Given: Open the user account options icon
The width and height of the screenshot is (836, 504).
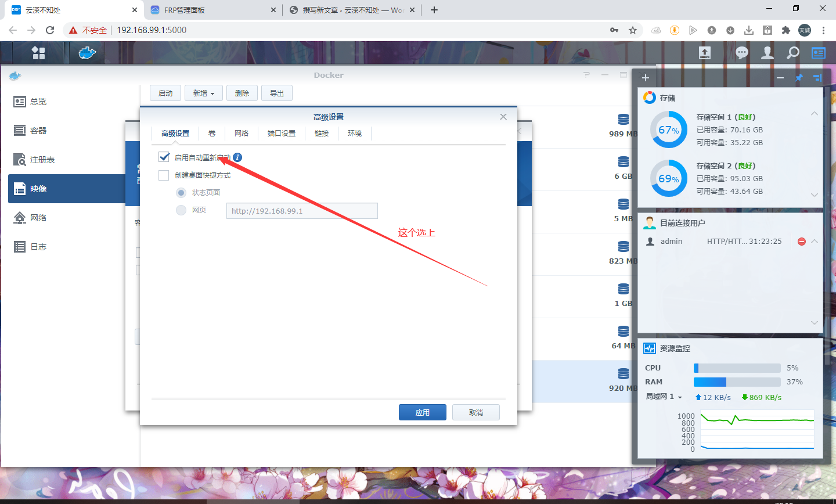Looking at the screenshot, I should pos(767,53).
